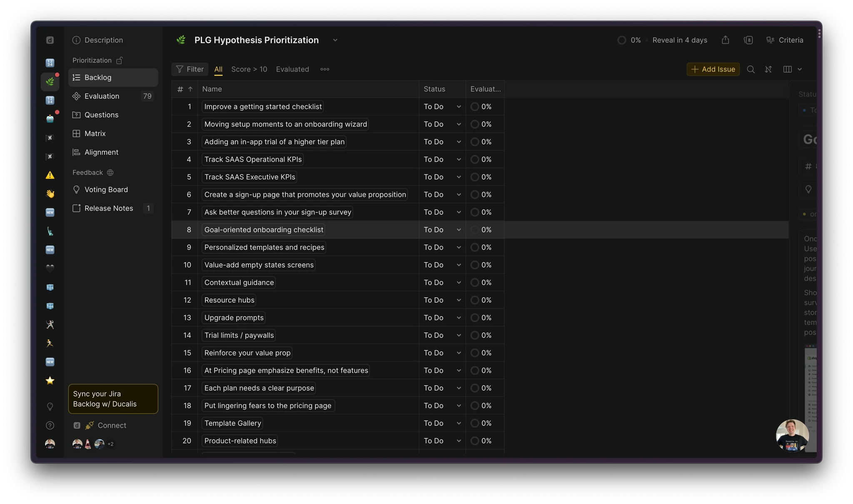Switch to the Evaluated tab
Viewport: 853px width, 504px height.
coord(292,69)
